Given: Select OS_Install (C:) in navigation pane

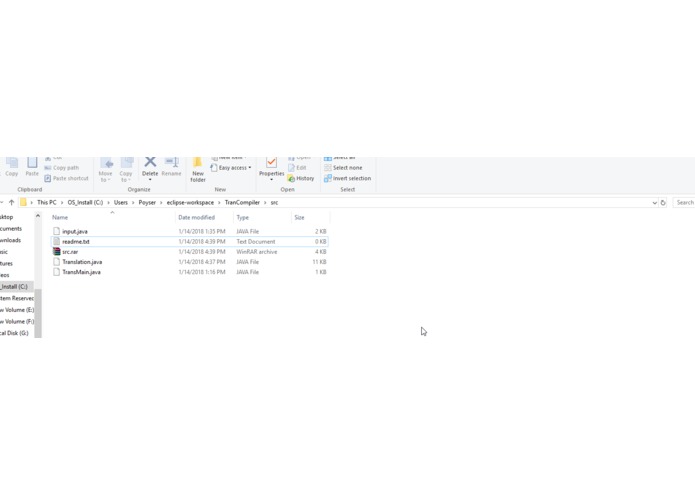Looking at the screenshot, I should [17, 287].
